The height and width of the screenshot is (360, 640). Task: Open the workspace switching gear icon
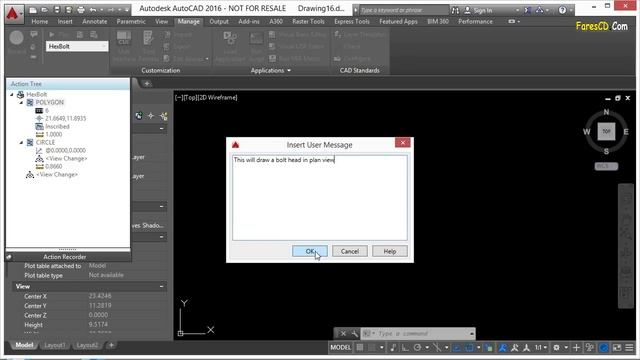coord(556,348)
